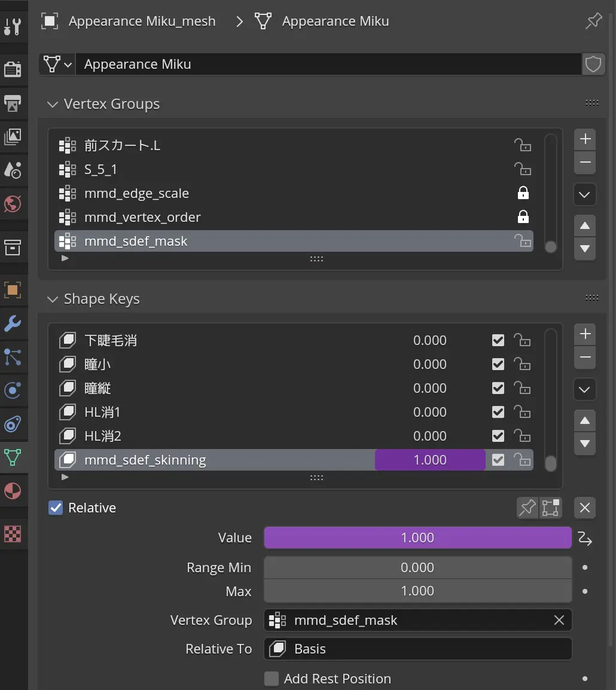Open the Object Constraints tab
This screenshot has height=690, width=616.
point(13,424)
